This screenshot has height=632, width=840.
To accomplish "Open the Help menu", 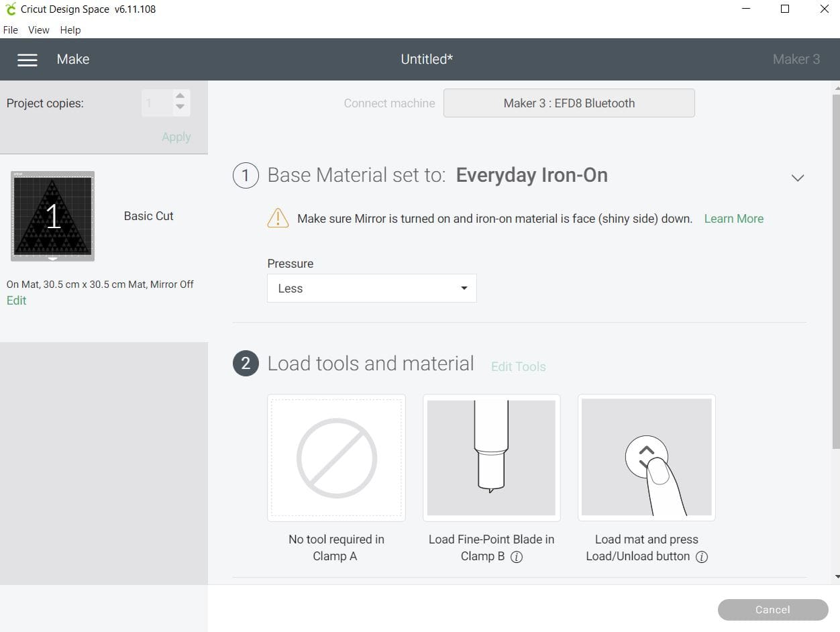I will 70,30.
